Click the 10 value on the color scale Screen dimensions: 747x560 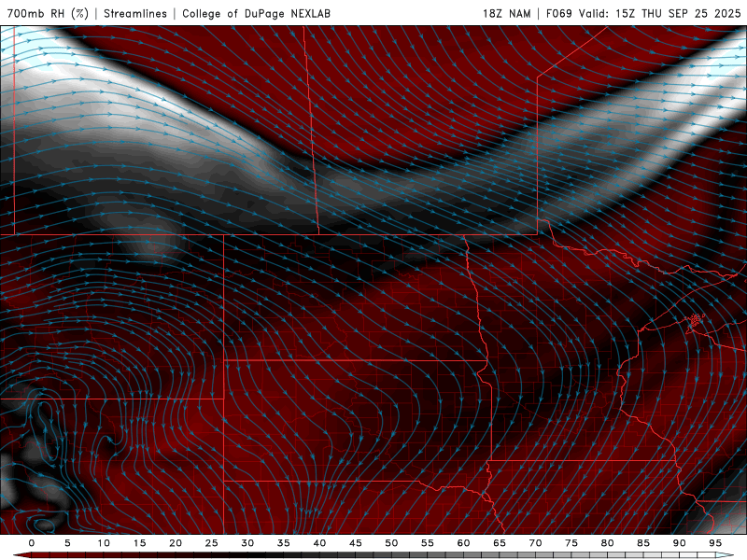104,543
